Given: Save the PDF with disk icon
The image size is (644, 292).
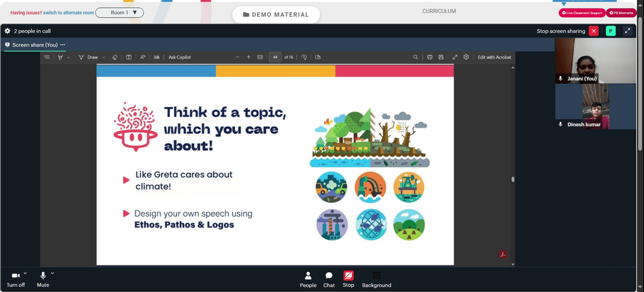Looking at the screenshot, I should pos(441,57).
